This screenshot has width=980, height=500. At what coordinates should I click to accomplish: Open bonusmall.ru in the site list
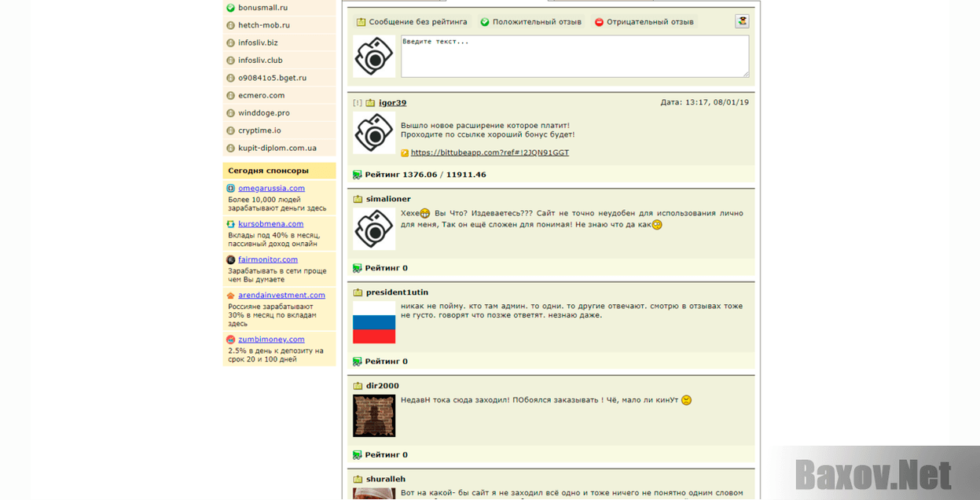point(262,8)
